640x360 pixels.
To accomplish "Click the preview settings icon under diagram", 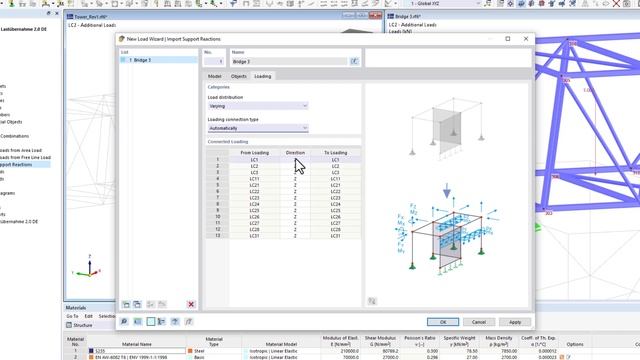I will tap(372, 301).
